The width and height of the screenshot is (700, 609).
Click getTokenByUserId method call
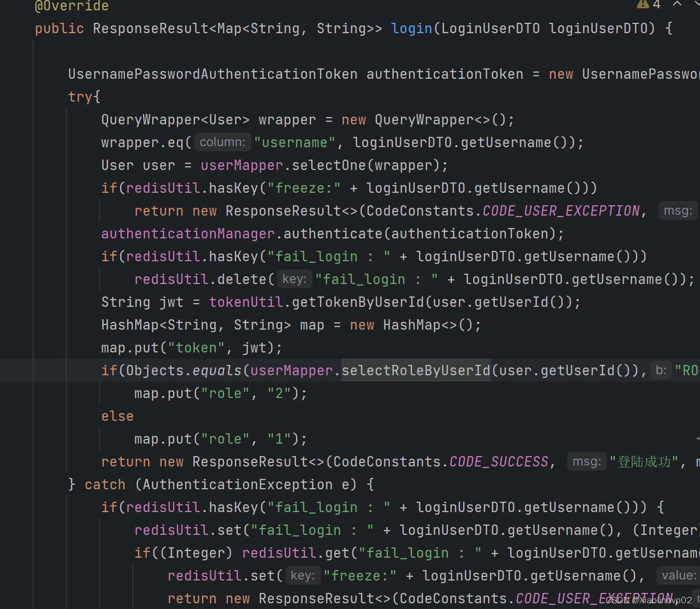point(358,302)
